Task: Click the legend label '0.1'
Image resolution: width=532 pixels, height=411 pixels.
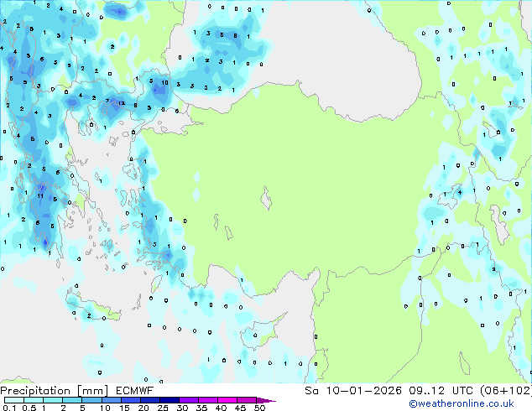Action: pos(10,408)
